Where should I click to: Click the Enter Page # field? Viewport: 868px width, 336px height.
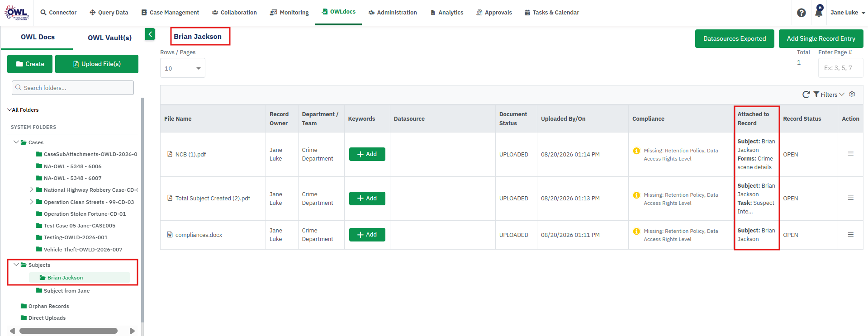(840, 68)
